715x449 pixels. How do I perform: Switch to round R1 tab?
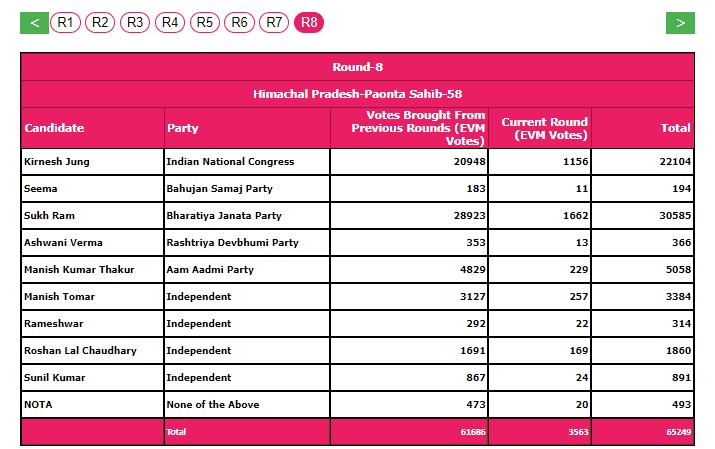click(66, 22)
